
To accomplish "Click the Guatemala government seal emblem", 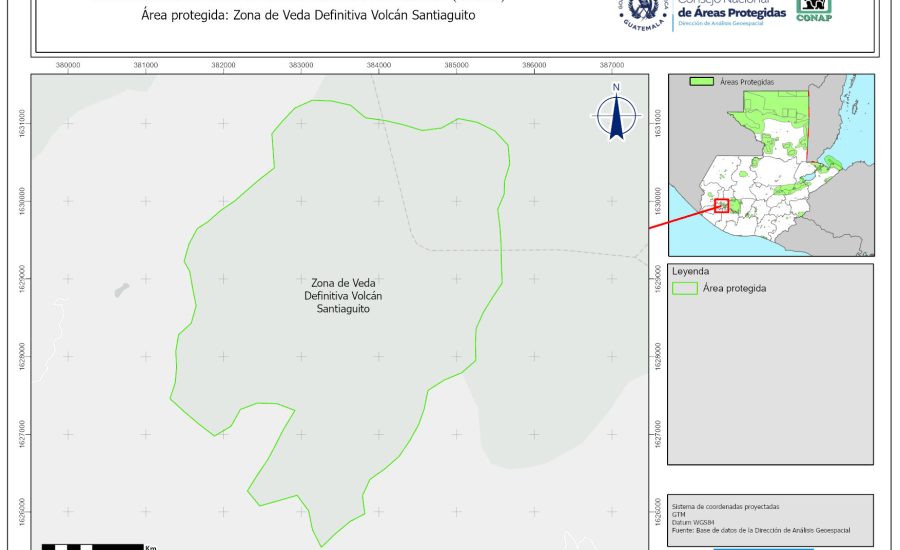I will point(641,12).
